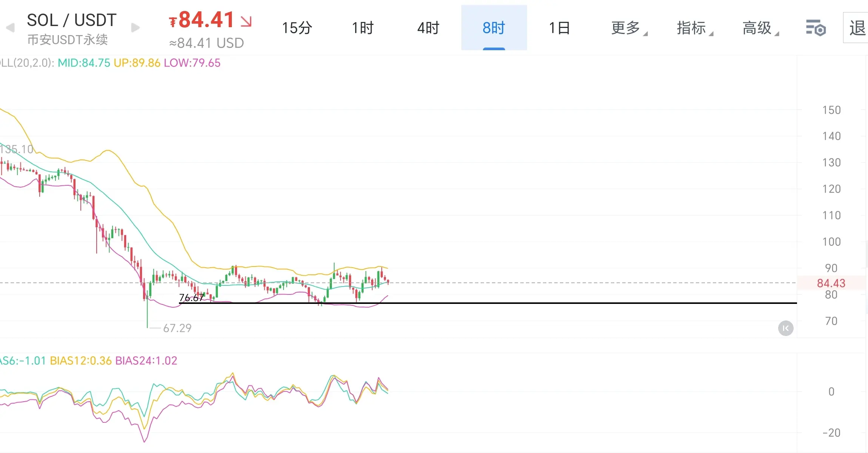Switch to the 1日 timeframe
The image size is (868, 453).
[x=560, y=28]
